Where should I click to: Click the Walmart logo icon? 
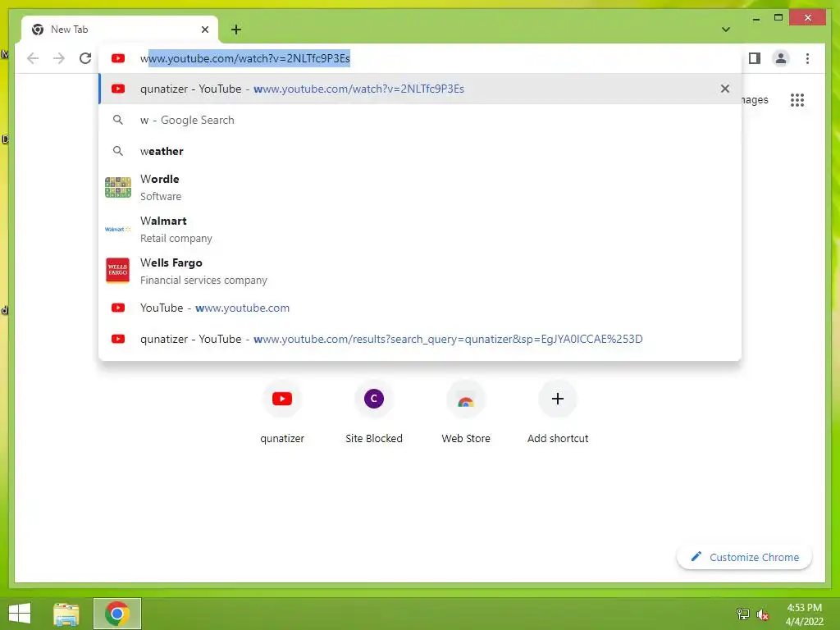point(118,230)
